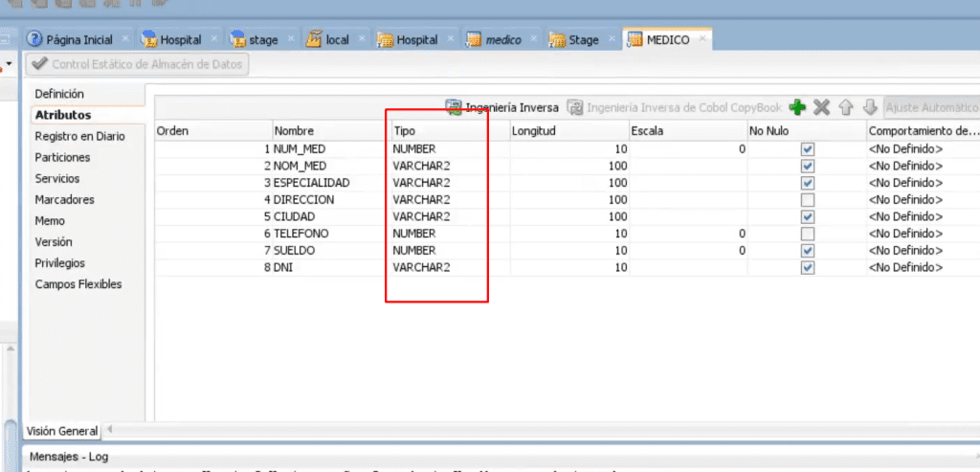Viewport: 980px width, 472px height.
Task: Select the ESPECIALIDAD name cell
Action: coord(331,183)
